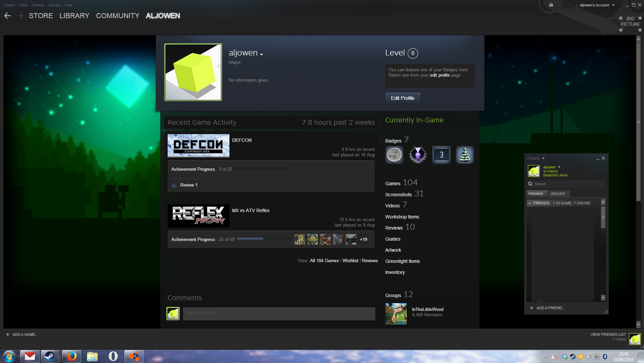This screenshot has height=363, width=644.
Task: Go to the COMMUNITY section
Action: click(x=118, y=16)
